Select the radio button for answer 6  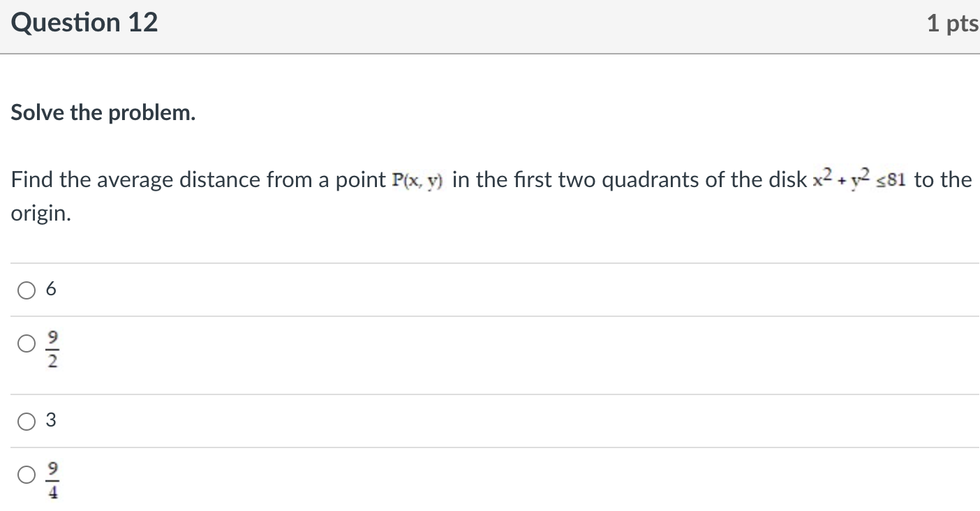(x=27, y=290)
